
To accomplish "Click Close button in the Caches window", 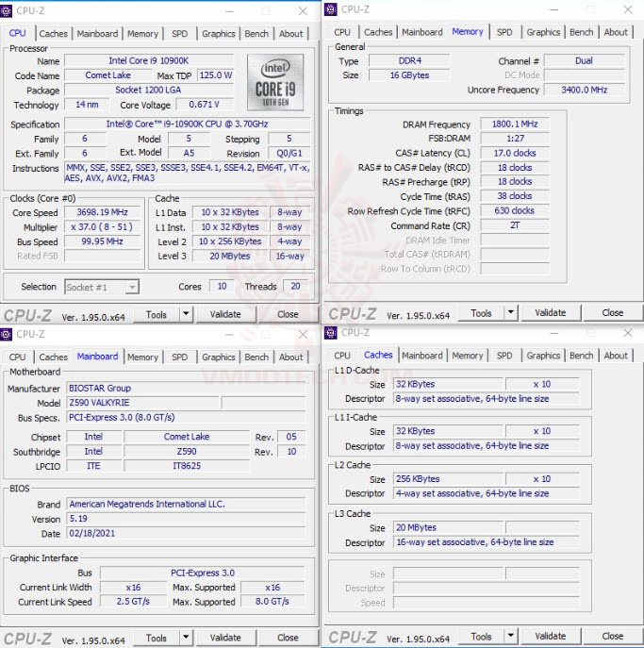I will click(613, 636).
